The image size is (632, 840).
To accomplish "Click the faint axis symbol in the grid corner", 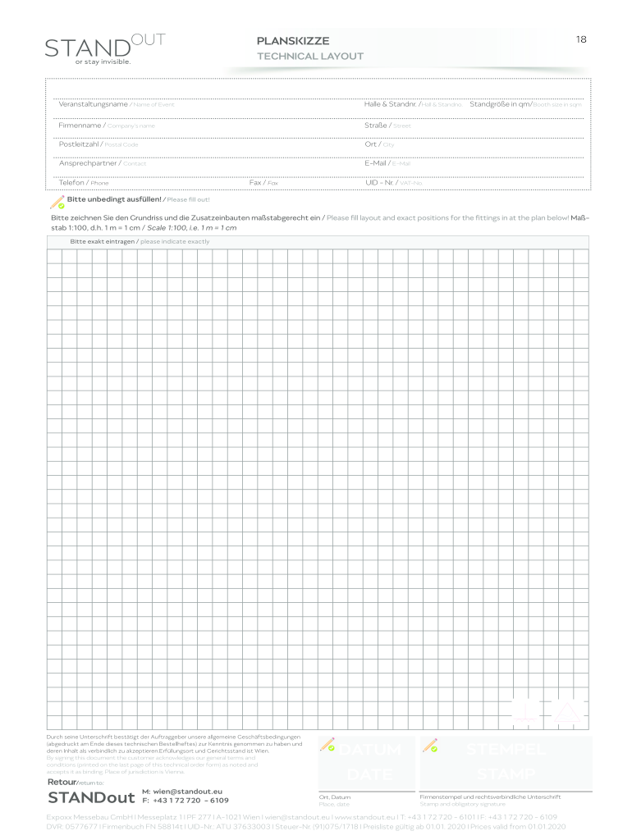I will point(526,711).
